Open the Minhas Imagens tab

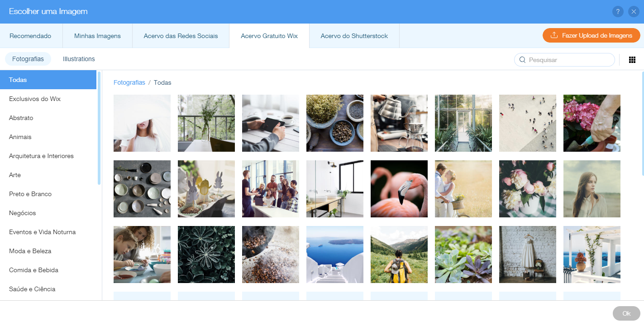97,36
